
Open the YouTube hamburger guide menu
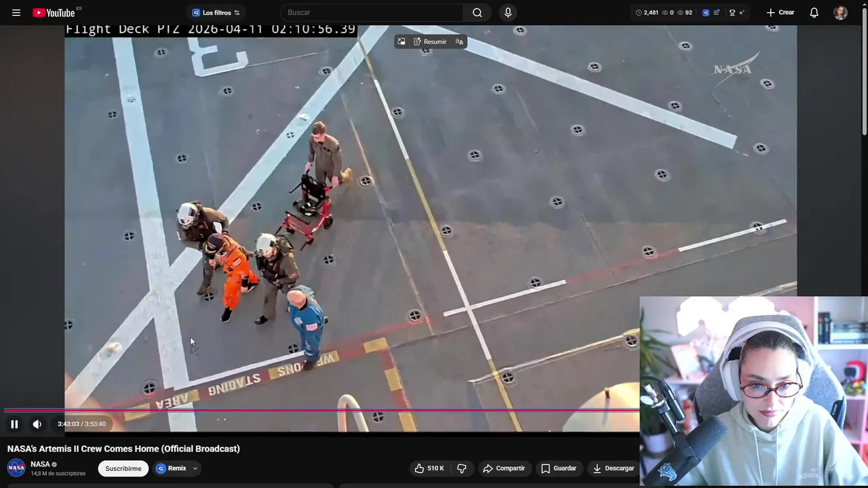point(16,12)
